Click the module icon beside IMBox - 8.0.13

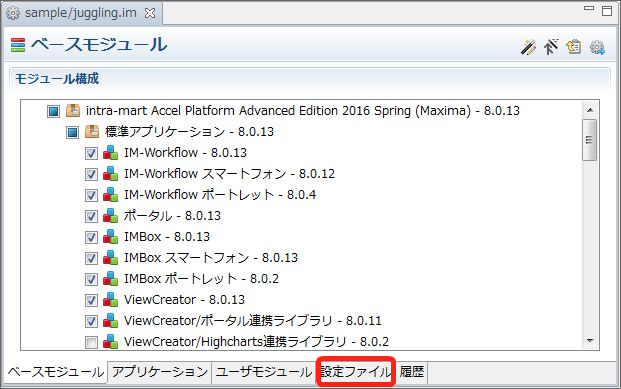pyautogui.click(x=110, y=236)
